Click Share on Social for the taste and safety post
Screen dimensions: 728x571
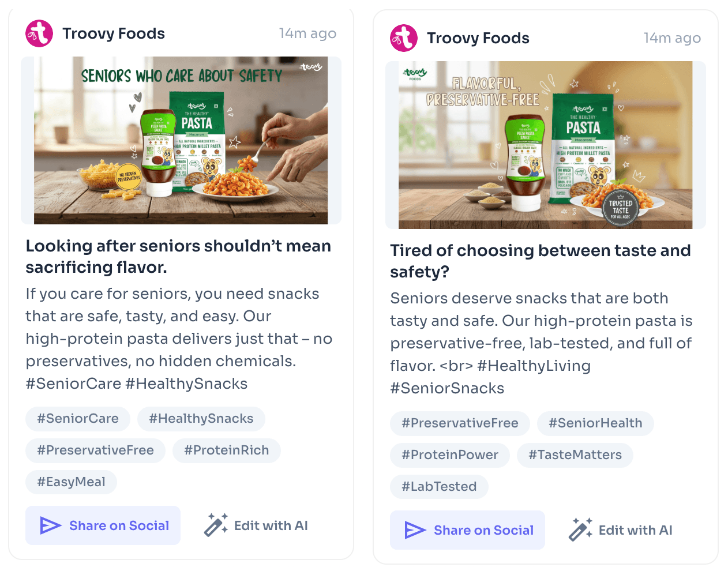point(467,529)
